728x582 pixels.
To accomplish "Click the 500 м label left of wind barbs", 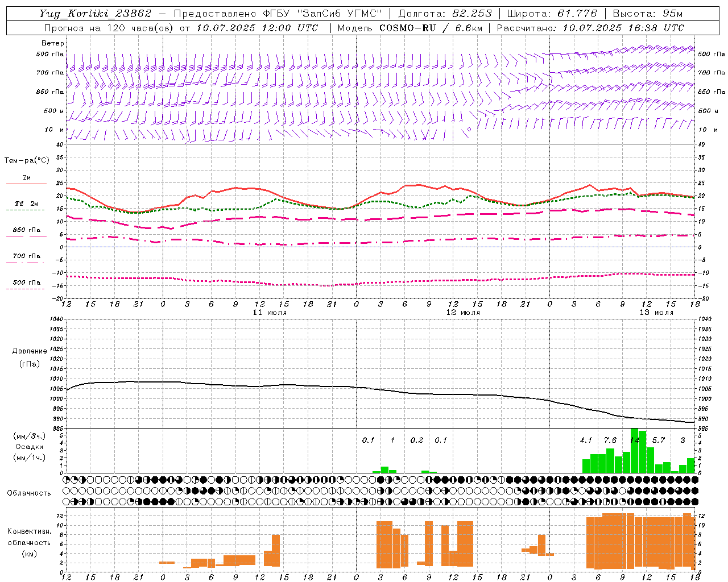I will coord(54,111).
